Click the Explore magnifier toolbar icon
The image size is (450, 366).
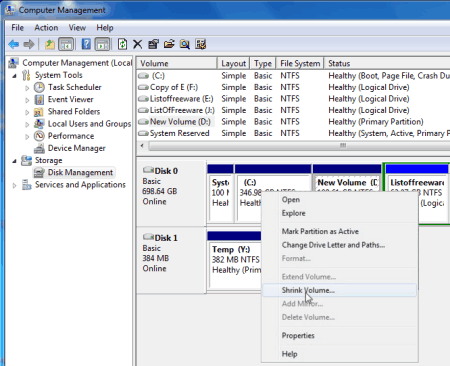185,44
